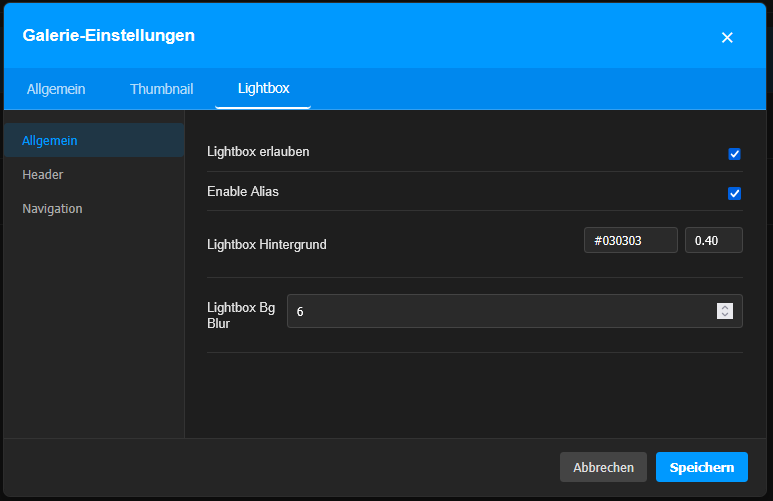Switch to the Allgemein top tab

click(x=56, y=89)
